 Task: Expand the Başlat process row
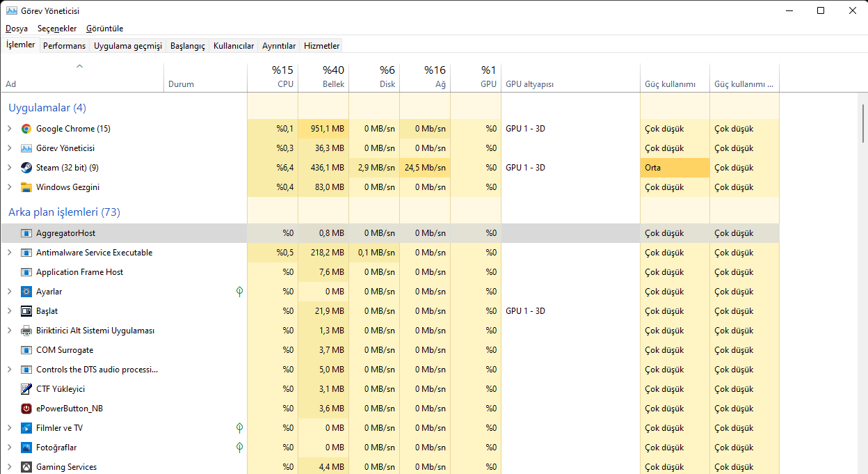[9, 311]
